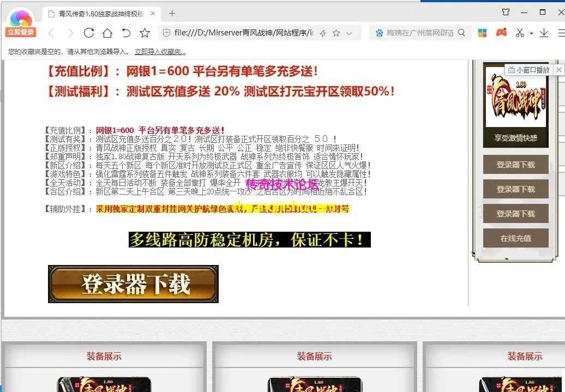Click the colorful app grid icon
Image resolution: width=565 pixels, height=392 pixels.
482,33
